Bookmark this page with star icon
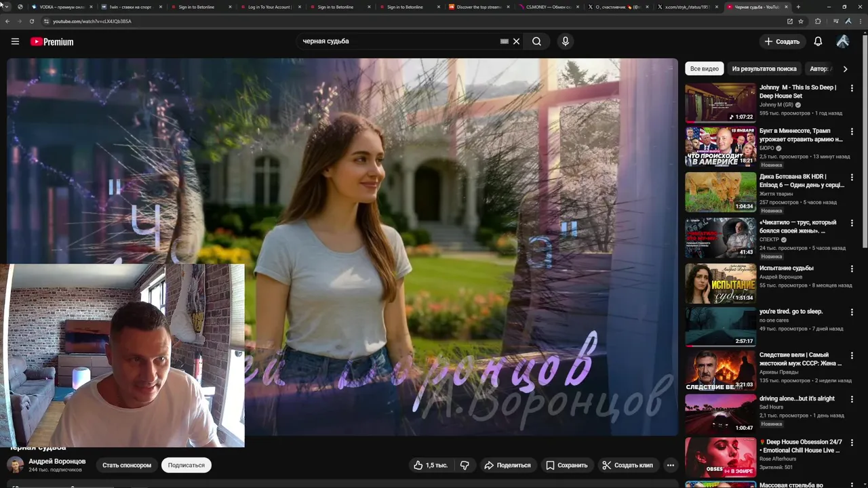This screenshot has width=868, height=488. 801,21
